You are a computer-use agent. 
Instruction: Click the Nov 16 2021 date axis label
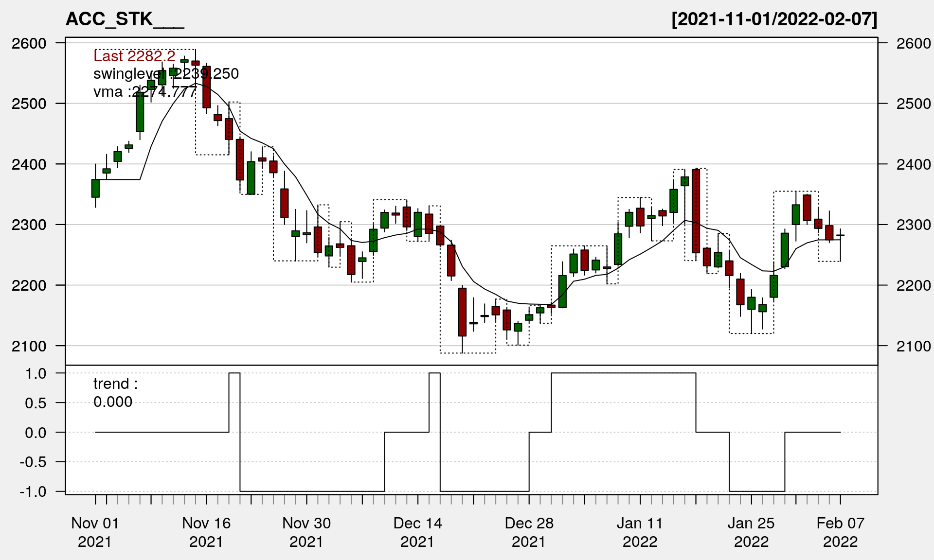click(x=206, y=532)
